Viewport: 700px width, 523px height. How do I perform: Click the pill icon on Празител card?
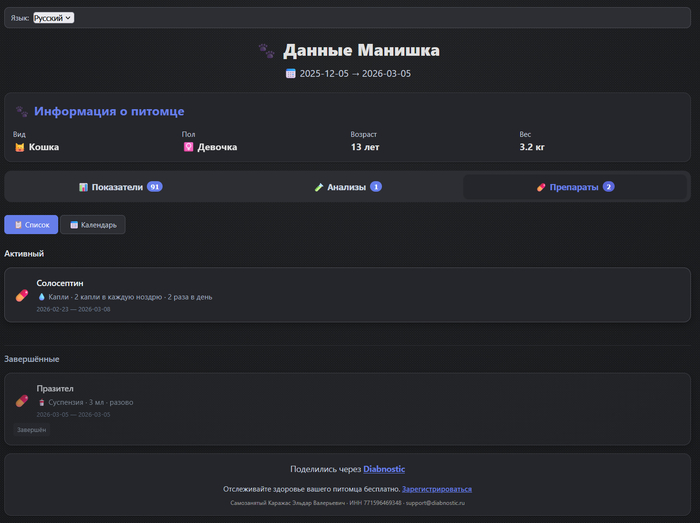[21, 400]
